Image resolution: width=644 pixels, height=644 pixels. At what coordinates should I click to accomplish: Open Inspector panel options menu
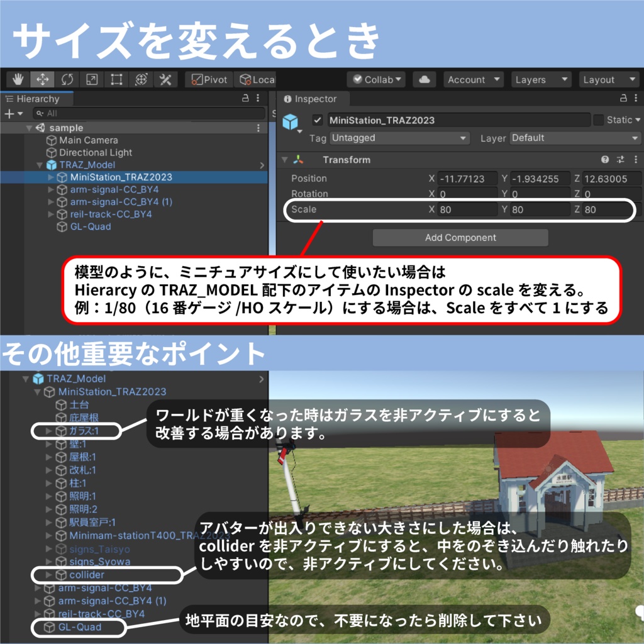point(636,97)
